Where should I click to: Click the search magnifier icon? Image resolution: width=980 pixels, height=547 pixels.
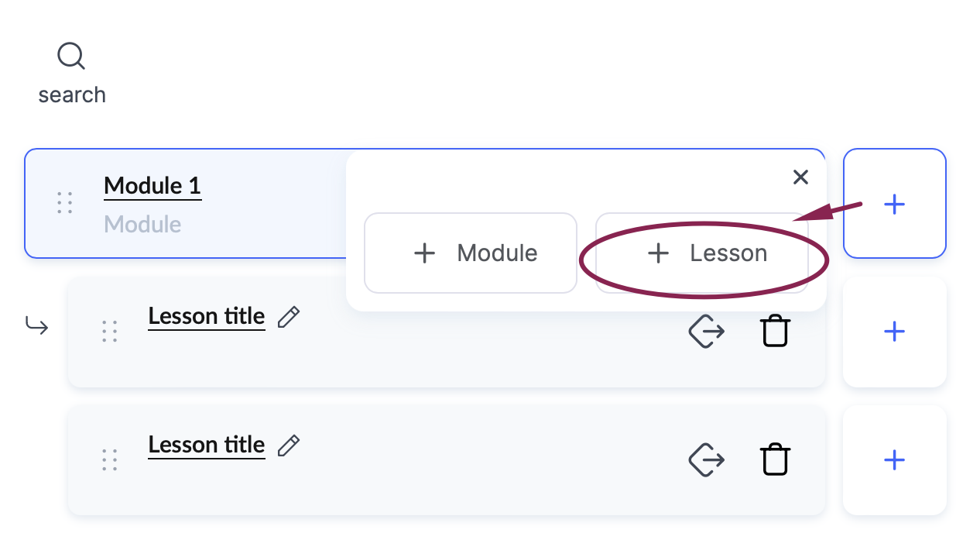point(71,57)
